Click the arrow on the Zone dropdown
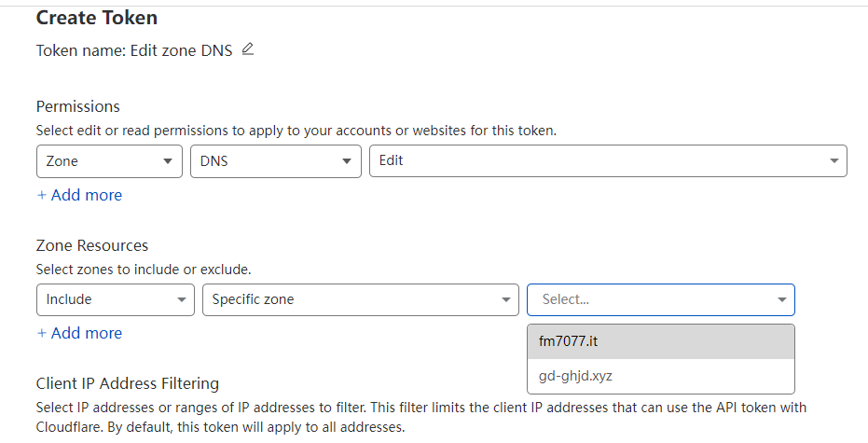868x443 pixels. 168,161
